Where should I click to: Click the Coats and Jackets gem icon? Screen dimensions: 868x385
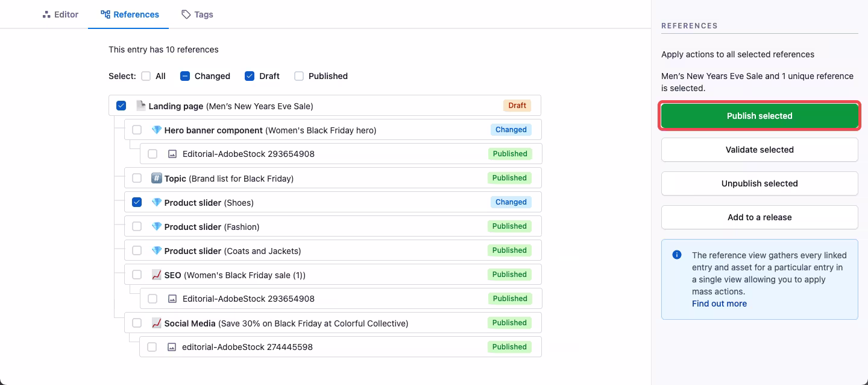tap(157, 250)
